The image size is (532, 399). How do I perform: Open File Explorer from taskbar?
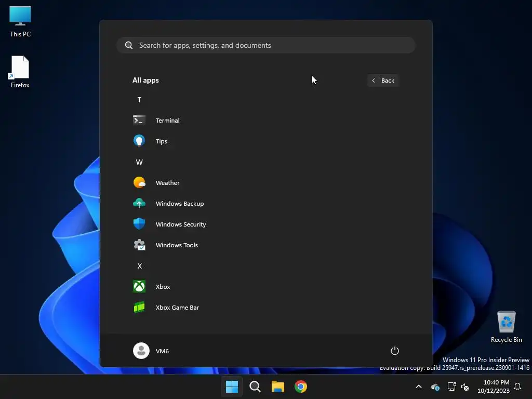coord(278,387)
